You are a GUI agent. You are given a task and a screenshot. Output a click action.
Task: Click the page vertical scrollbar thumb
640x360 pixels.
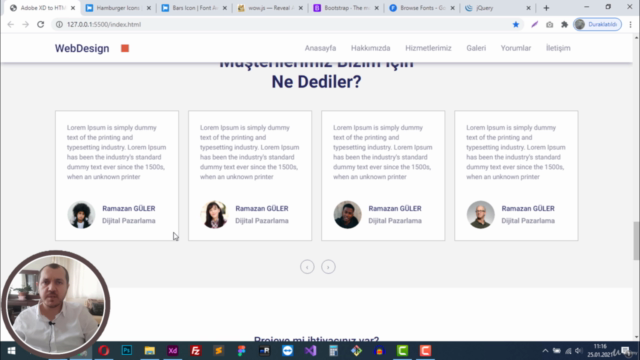(x=636, y=240)
